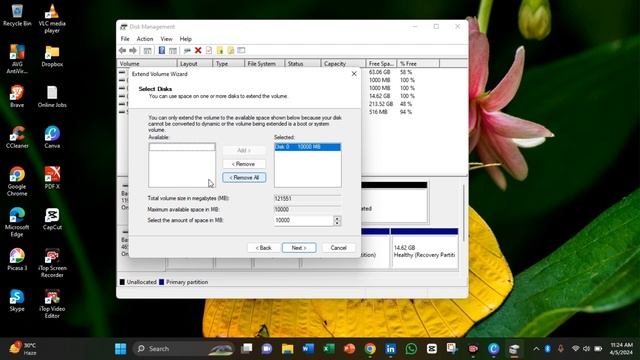Open the Brave browser desktop icon
This screenshot has height=360, width=640.
pos(17,97)
